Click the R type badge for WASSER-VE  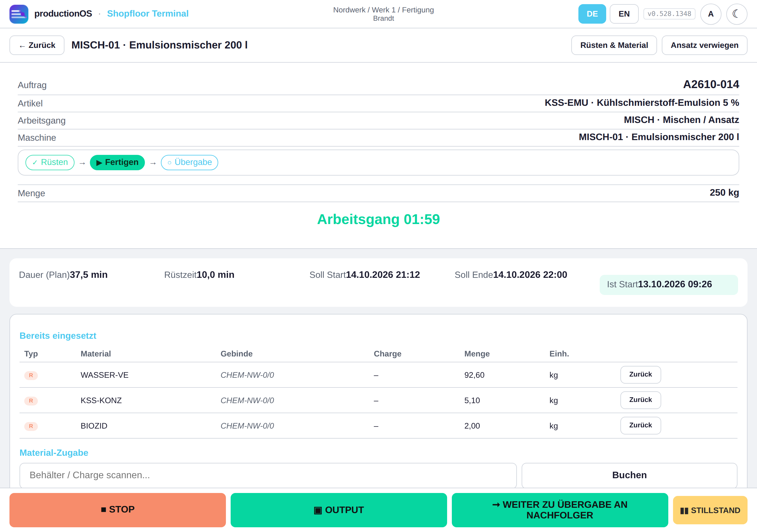click(x=31, y=375)
